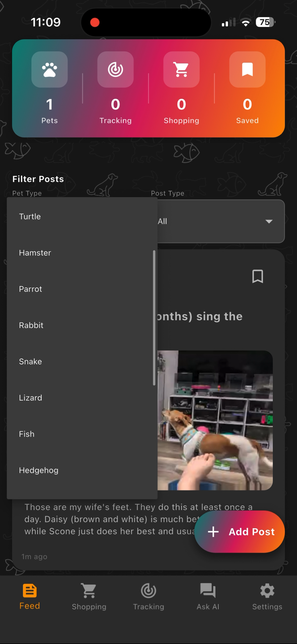The width and height of the screenshot is (297, 644).
Task: Open the dog video thumbnail
Action: pyautogui.click(x=215, y=420)
